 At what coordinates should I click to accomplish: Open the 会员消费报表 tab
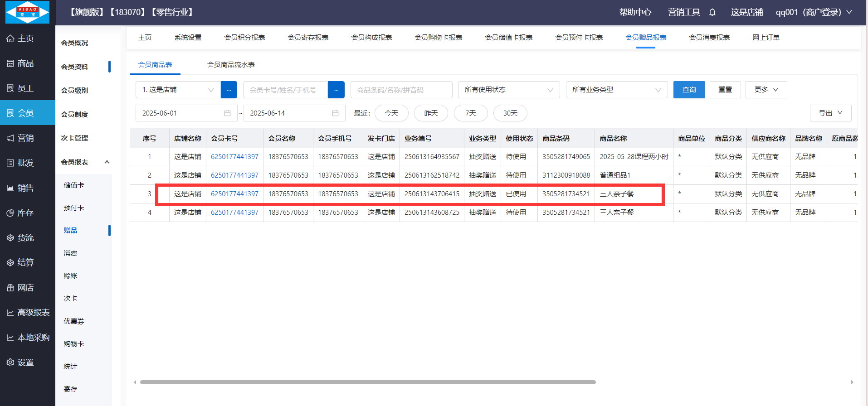tap(709, 38)
